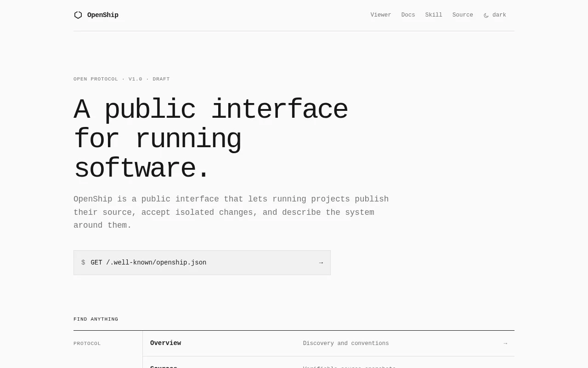Click the moon icon in the header
Viewport: 588px width, 368px height.
486,15
